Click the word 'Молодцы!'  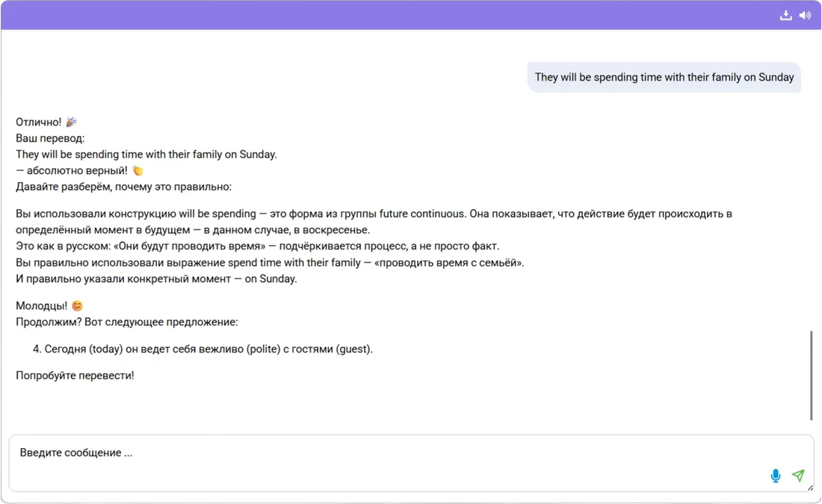(x=41, y=305)
